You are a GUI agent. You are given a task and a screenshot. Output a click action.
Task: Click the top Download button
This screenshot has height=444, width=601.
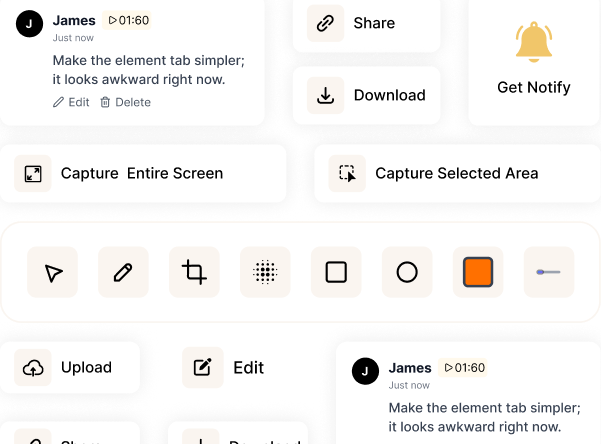coord(366,95)
